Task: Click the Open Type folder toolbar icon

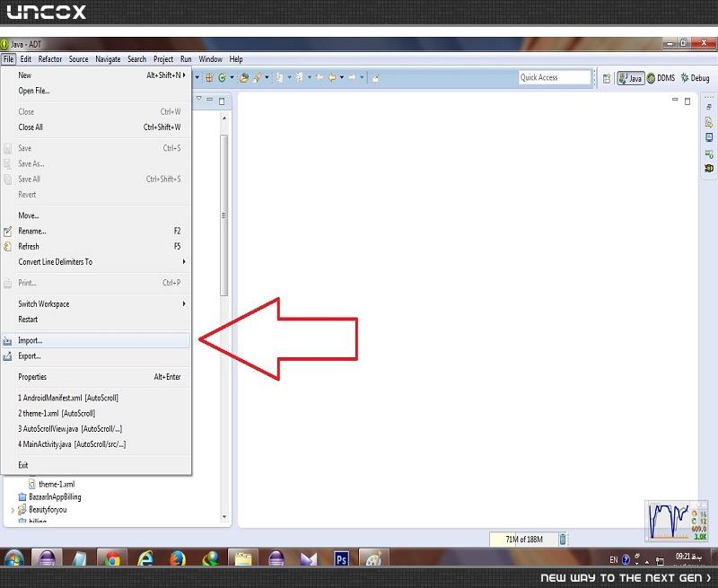Action: point(244,78)
